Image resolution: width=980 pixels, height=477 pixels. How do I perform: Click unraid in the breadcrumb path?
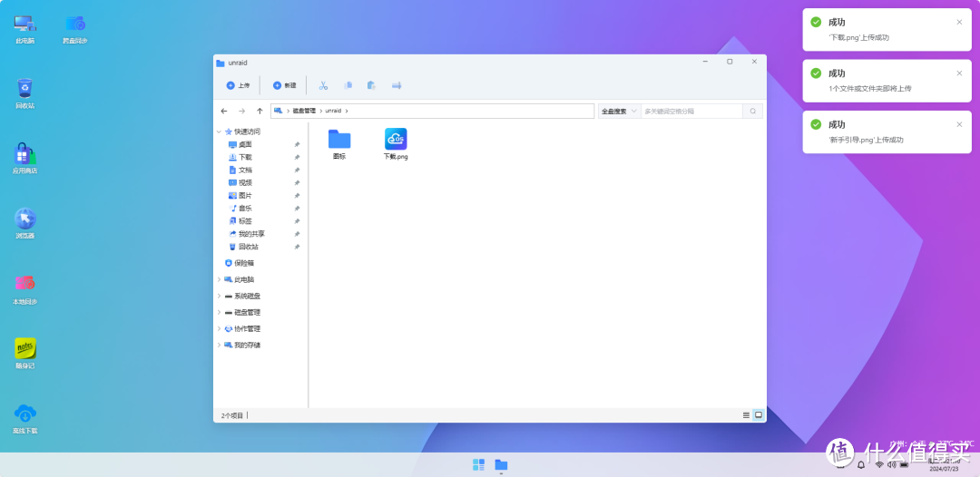pos(334,112)
